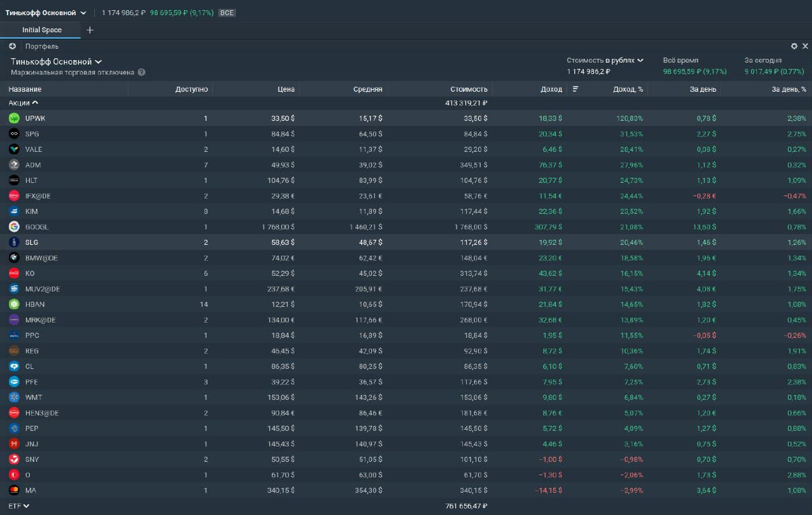
Task: Open the portfolio widget settings gear
Action: [x=794, y=46]
